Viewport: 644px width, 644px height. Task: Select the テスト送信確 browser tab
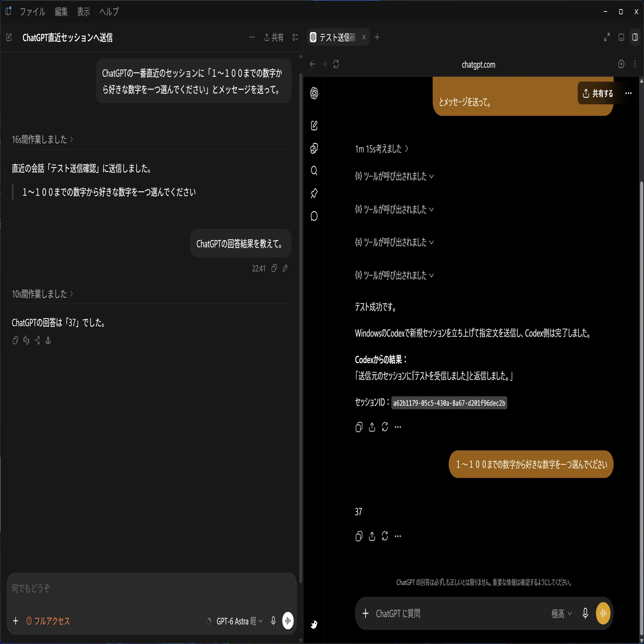click(x=333, y=37)
